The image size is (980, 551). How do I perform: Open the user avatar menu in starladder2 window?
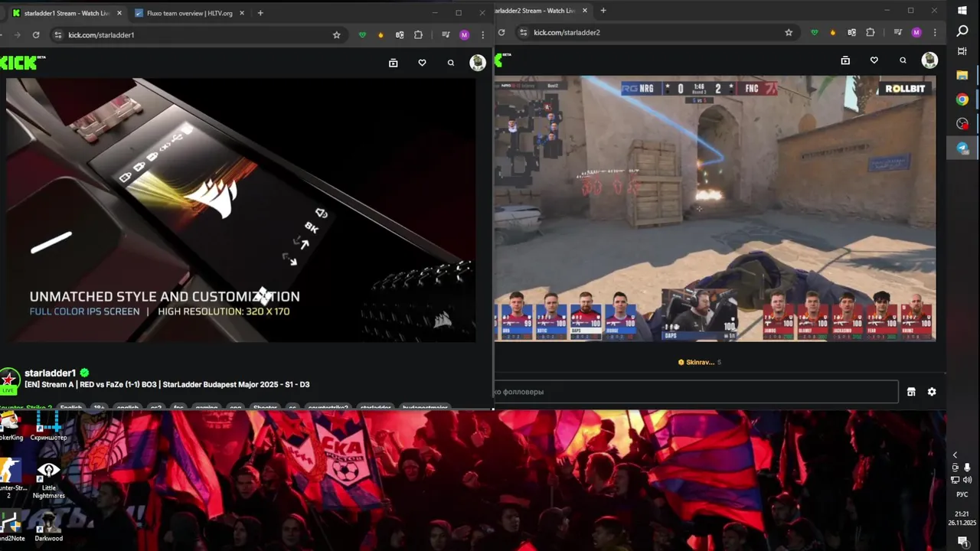(929, 60)
